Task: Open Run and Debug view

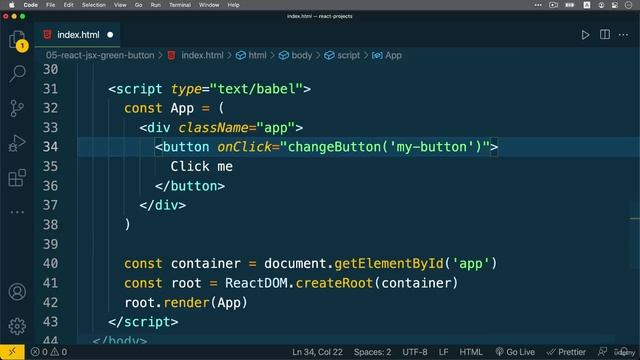Action: [x=17, y=143]
